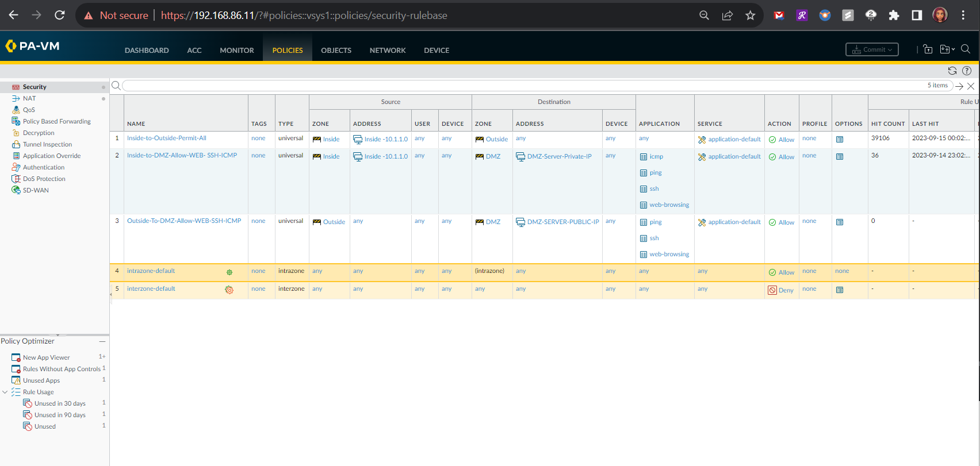The image size is (980, 466).
Task: Bookmark page with the star icon
Action: (750, 16)
